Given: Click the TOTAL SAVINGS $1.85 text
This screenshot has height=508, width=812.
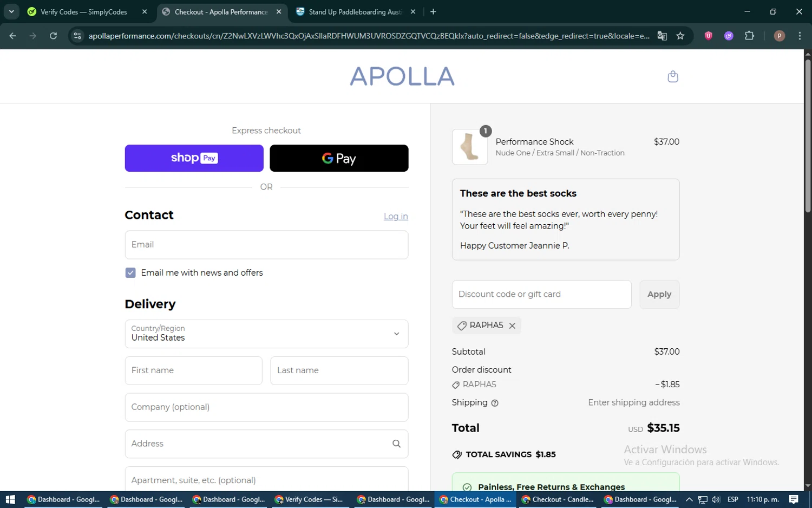Looking at the screenshot, I should (510, 454).
